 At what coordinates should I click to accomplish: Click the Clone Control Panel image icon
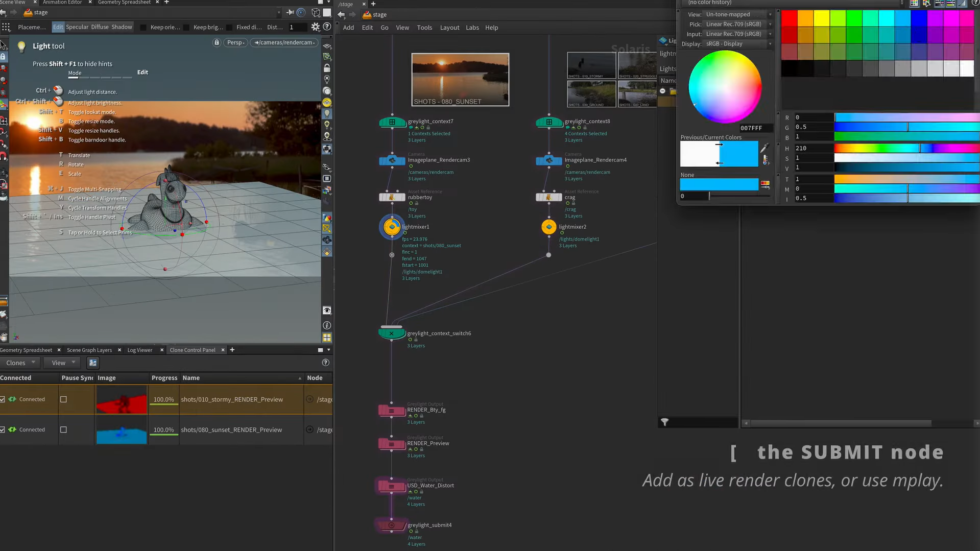(93, 363)
